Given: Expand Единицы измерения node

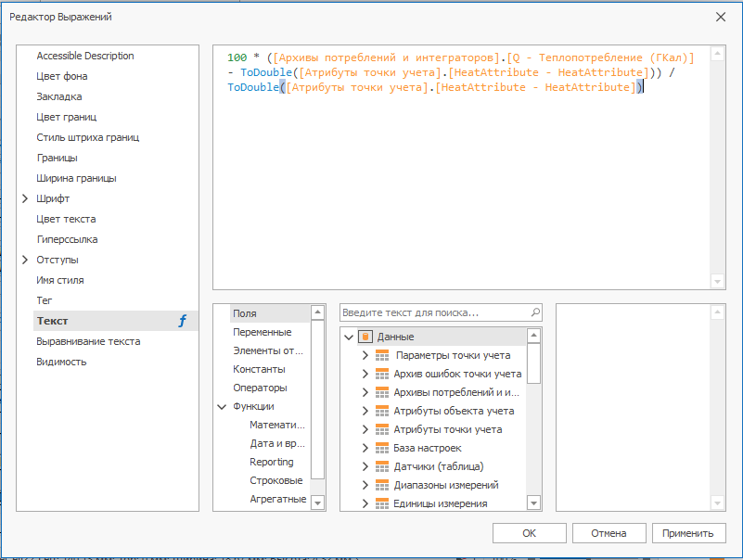Looking at the screenshot, I should pos(365,503).
